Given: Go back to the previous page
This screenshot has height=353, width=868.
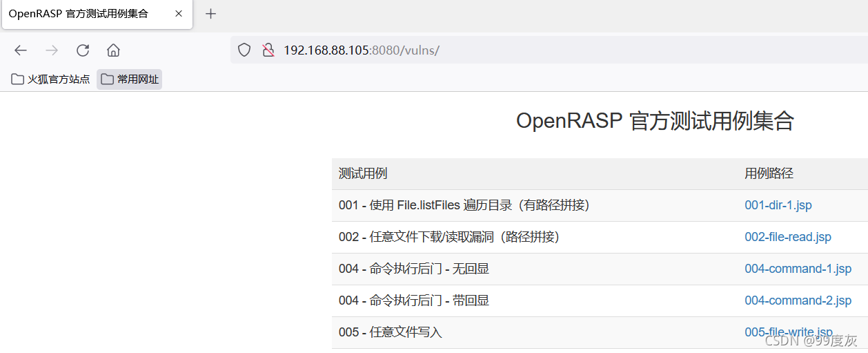Looking at the screenshot, I should (x=21, y=50).
